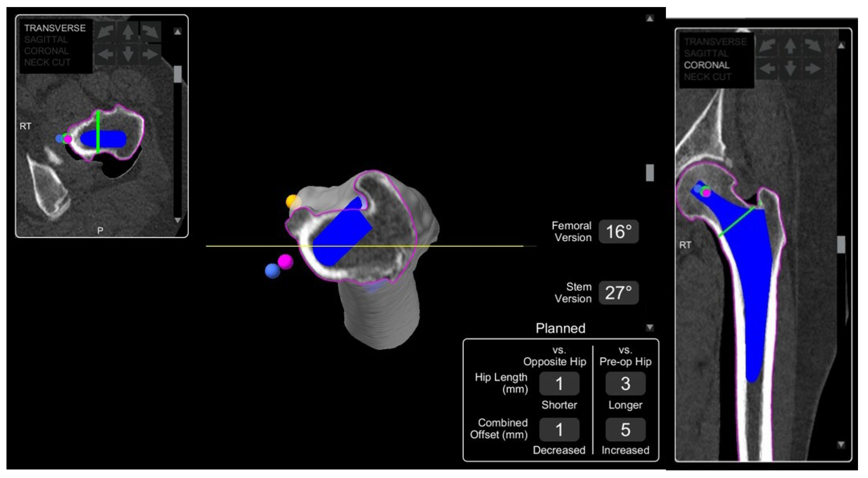Expand the Planned dropdown arrow

click(x=650, y=327)
